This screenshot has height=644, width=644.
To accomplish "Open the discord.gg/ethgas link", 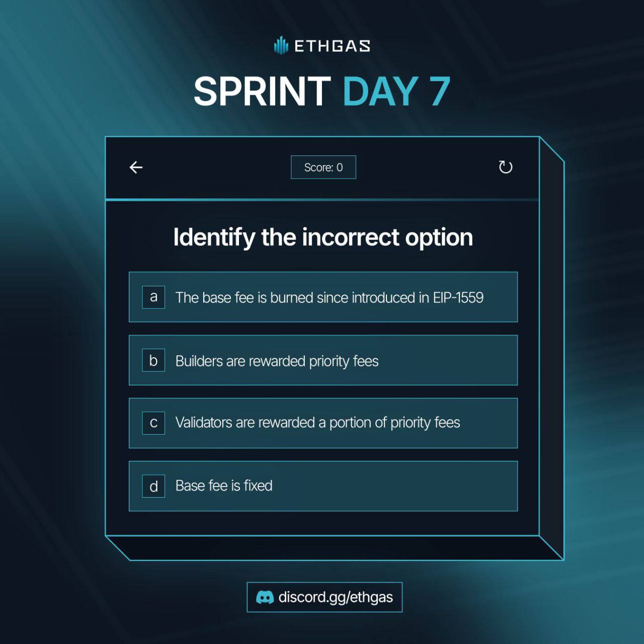I will click(x=325, y=597).
